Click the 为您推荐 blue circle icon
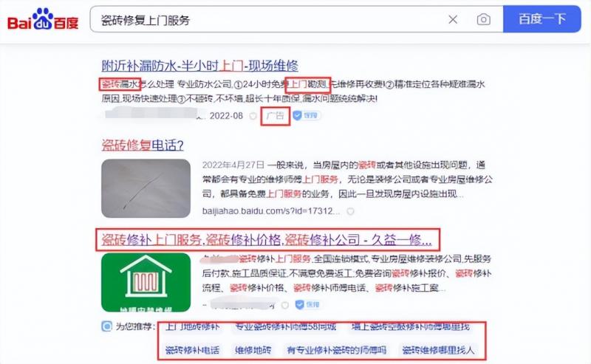 (107, 326)
